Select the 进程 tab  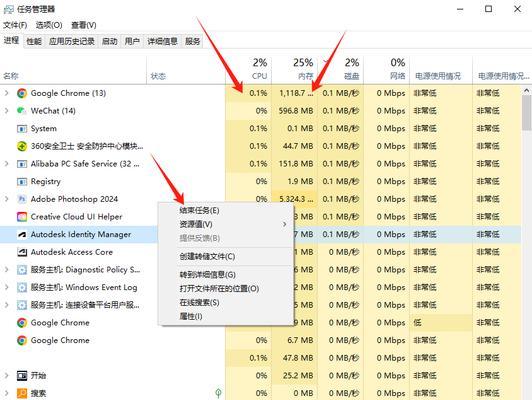tap(11, 41)
